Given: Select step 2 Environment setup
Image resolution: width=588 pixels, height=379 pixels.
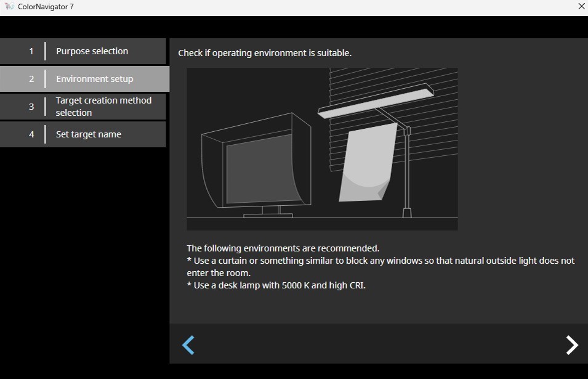Looking at the screenshot, I should point(85,79).
